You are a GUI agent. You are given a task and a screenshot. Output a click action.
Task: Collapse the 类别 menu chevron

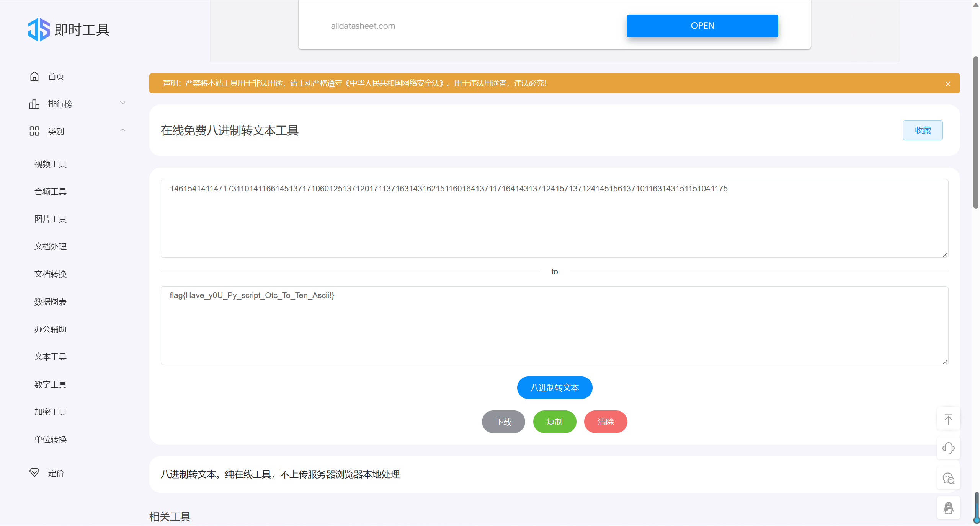pos(122,130)
